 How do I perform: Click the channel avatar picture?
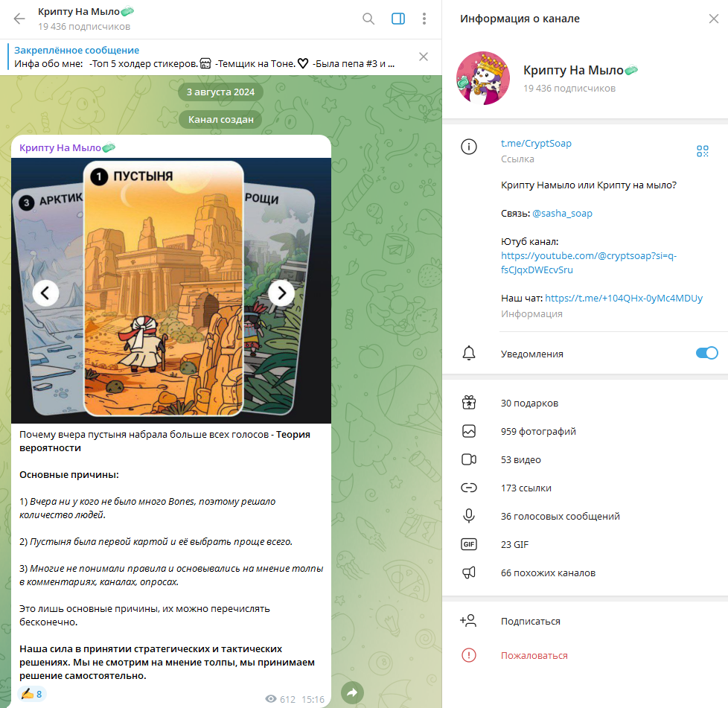tap(483, 78)
